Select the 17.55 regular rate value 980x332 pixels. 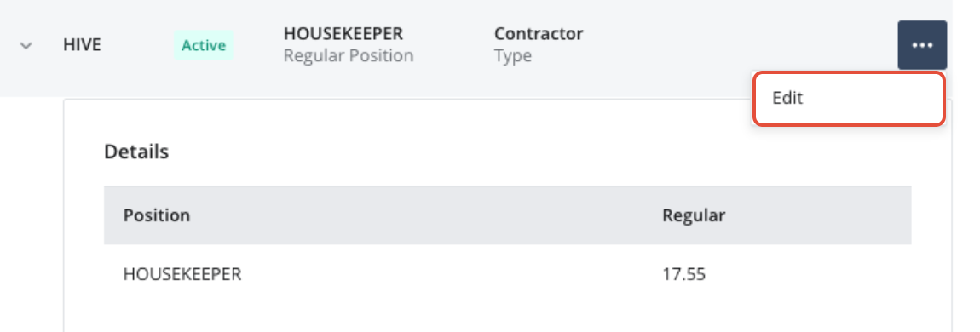(683, 274)
